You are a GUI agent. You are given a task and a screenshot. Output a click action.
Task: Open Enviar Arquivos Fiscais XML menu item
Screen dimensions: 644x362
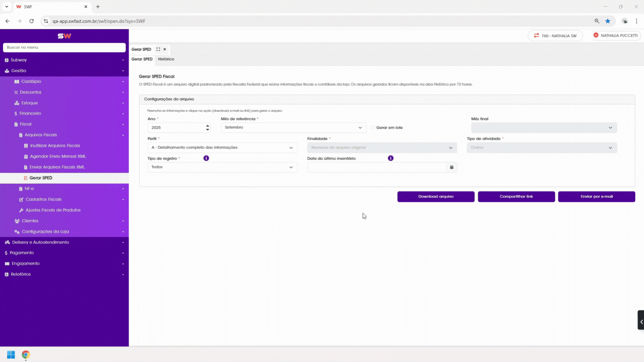point(57,167)
